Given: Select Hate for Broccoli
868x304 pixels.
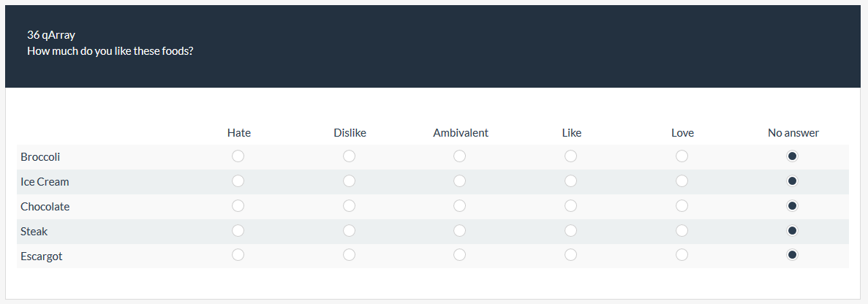Looking at the screenshot, I should tap(238, 156).
